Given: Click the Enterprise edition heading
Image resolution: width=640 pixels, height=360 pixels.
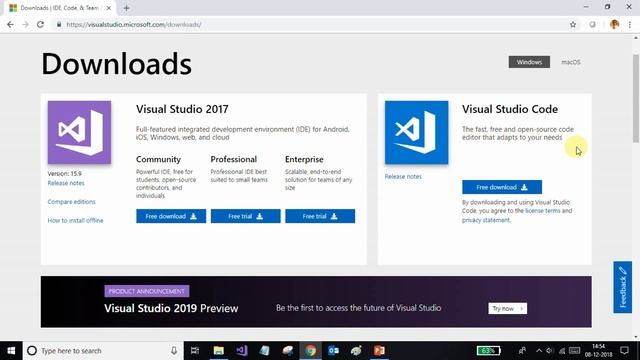Looking at the screenshot, I should pyautogui.click(x=304, y=159).
